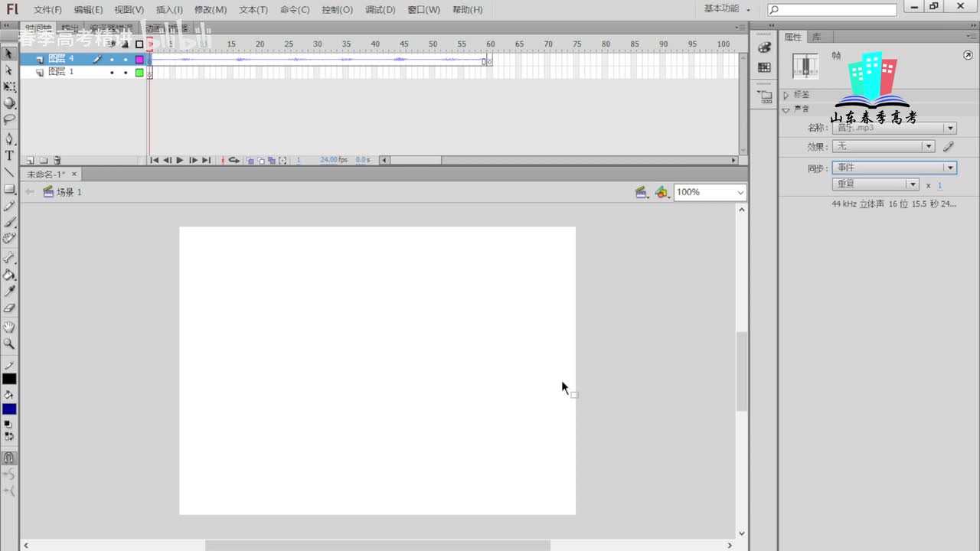Create a new layer folder
The height and width of the screenshot is (551, 980).
[44, 161]
